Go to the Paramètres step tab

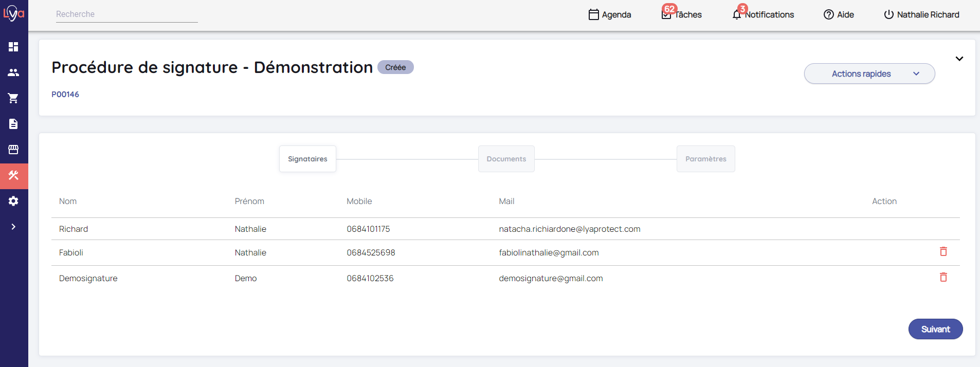[x=705, y=159]
